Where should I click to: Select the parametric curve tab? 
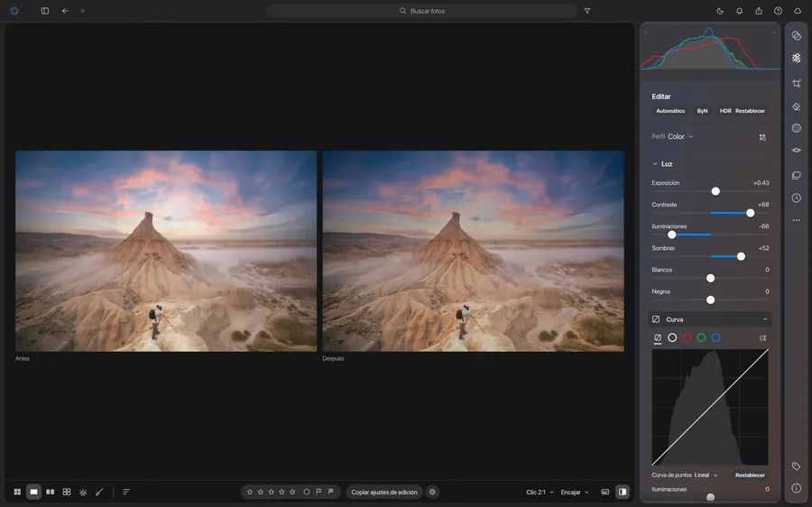pos(658,337)
